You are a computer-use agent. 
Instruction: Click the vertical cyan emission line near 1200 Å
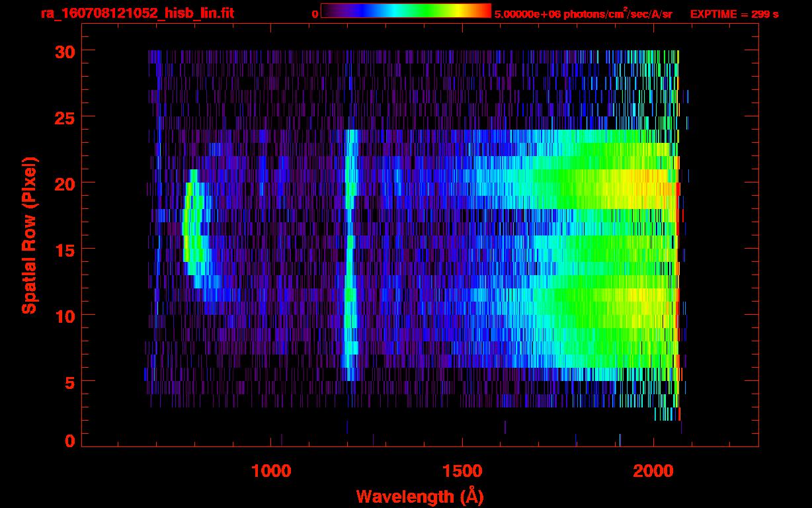click(x=350, y=251)
